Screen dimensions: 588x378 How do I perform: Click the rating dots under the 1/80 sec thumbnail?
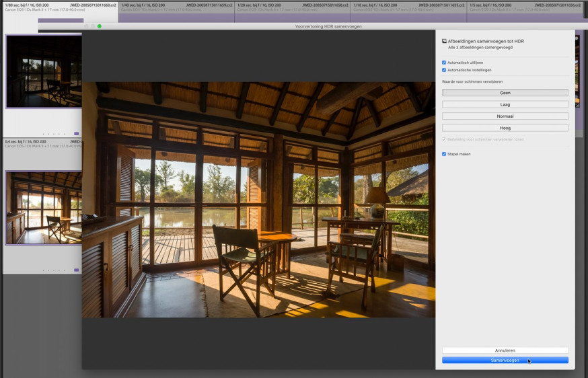54,134
